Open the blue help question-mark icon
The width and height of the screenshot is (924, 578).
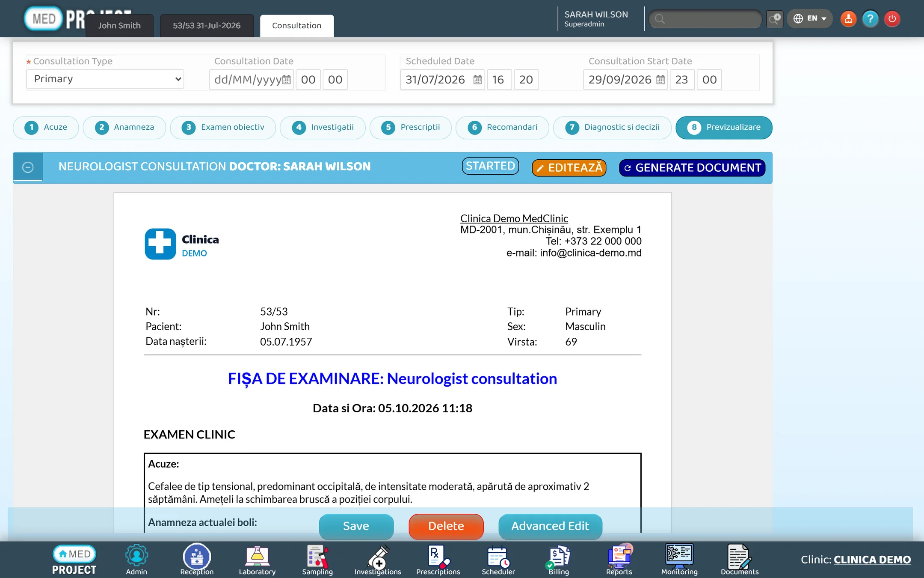click(x=870, y=19)
